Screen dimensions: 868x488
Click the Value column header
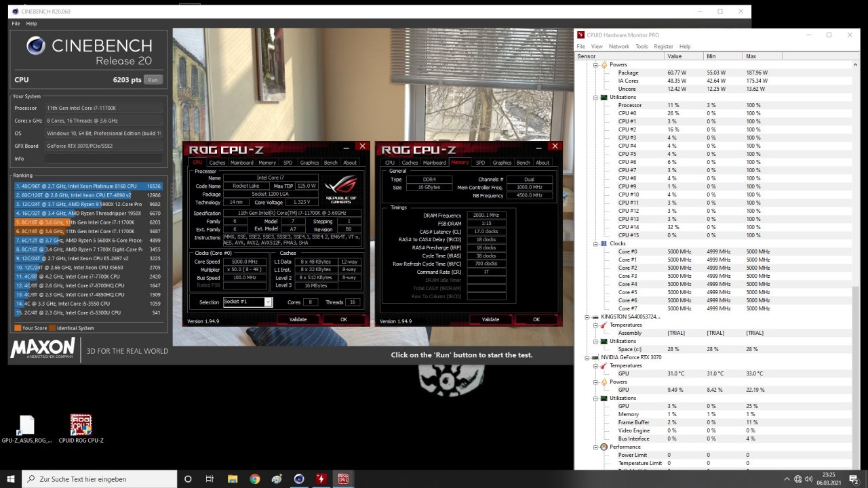(x=684, y=56)
